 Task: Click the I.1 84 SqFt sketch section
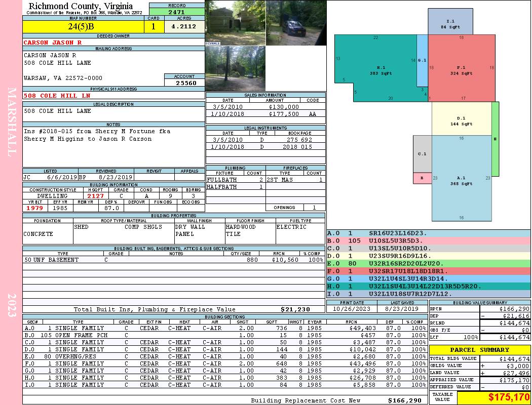450,22
